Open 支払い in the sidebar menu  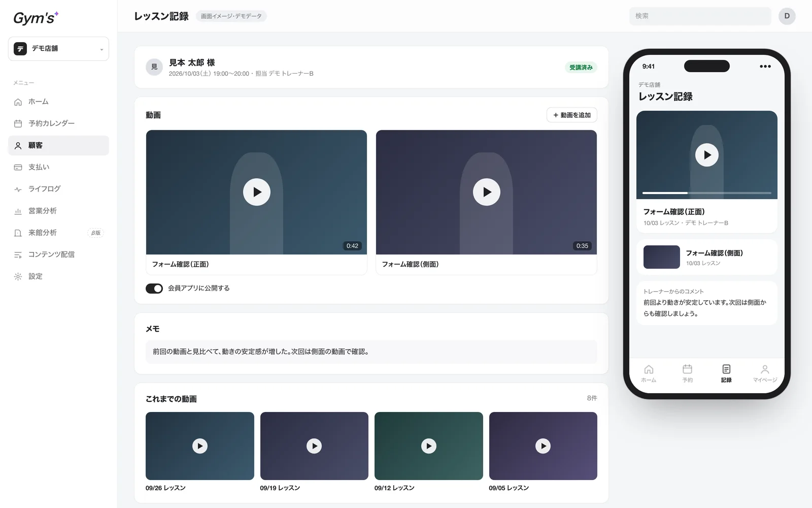pos(58,167)
